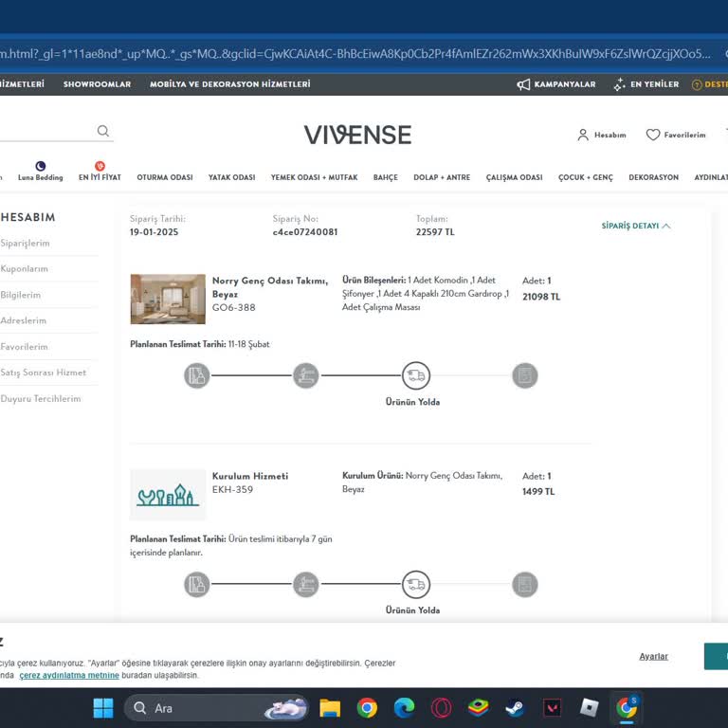The width and height of the screenshot is (728, 728).
Task: Open Favorilerim heart icon in header
Action: pyautogui.click(x=653, y=135)
